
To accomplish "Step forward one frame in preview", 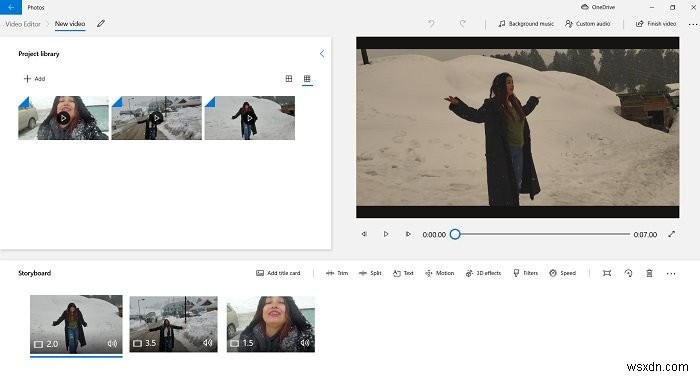I will [x=408, y=234].
